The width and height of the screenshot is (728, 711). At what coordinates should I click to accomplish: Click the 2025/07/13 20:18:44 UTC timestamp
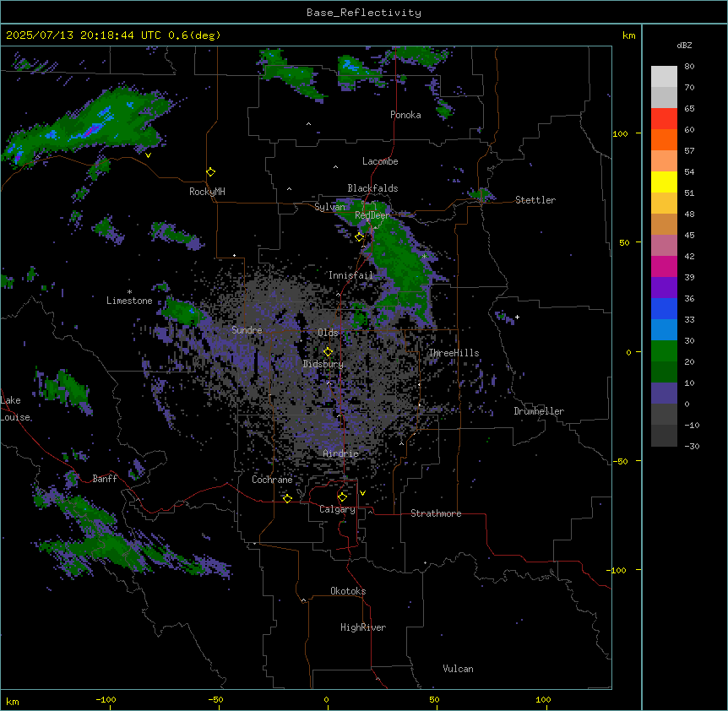[x=84, y=35]
